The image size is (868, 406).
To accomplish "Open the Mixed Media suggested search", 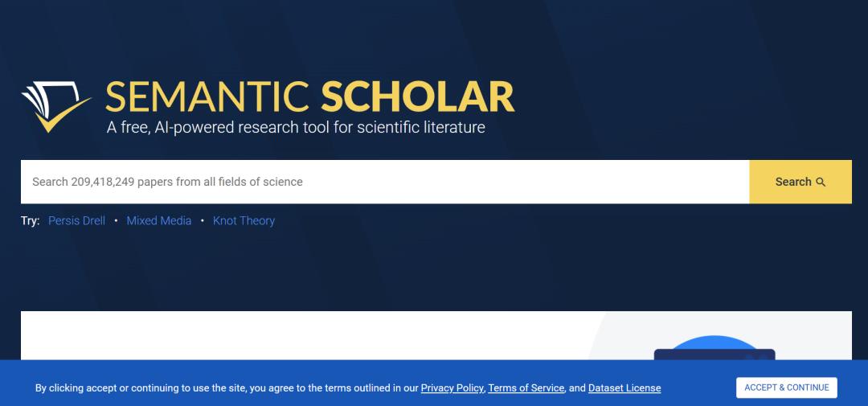I will coord(159,220).
